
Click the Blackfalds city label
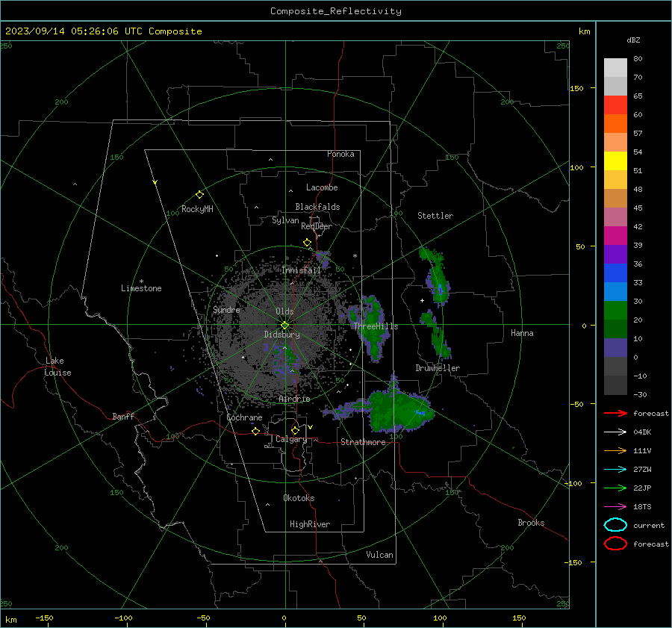click(317, 207)
